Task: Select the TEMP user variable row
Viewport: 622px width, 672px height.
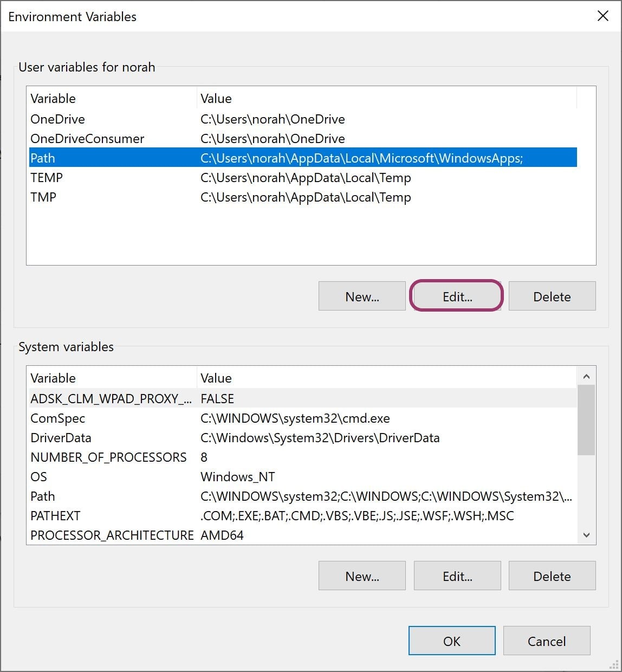Action: (303, 177)
